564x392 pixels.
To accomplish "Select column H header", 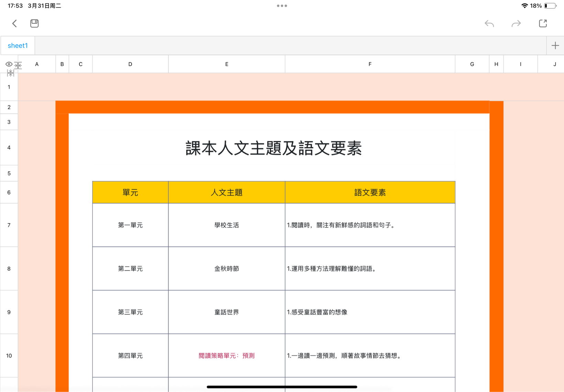I will [496, 64].
